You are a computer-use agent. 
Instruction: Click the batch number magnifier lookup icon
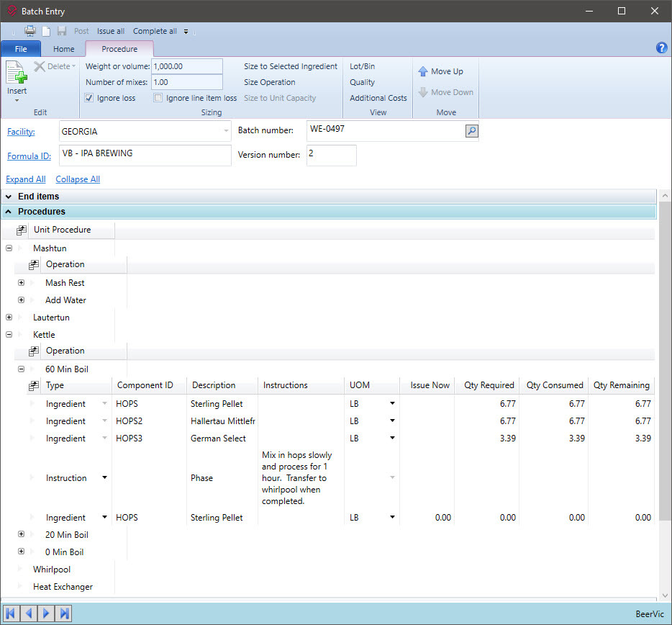pyautogui.click(x=471, y=132)
